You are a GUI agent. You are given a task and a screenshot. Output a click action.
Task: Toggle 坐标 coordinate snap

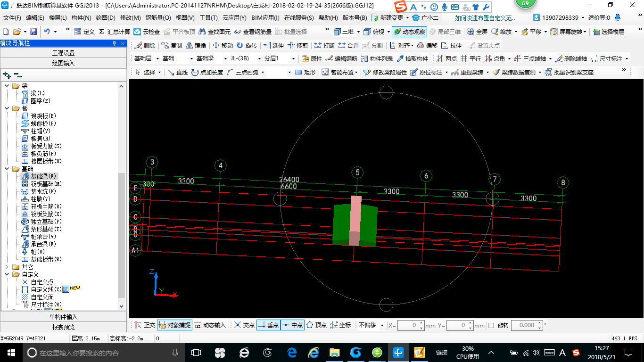[x=340, y=325]
